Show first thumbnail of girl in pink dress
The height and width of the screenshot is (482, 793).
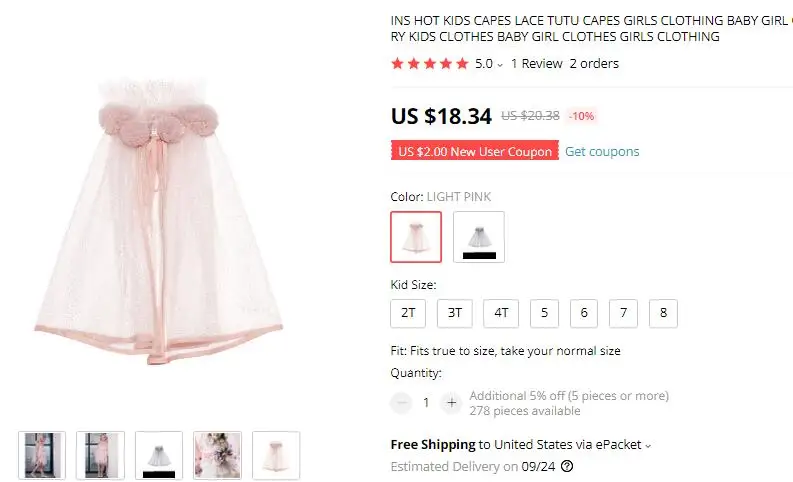[x=42, y=455]
